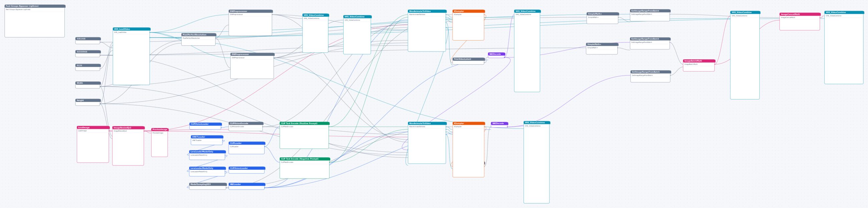The width and height of the screenshot is (868, 208).
Task: Select the VAELoader node header
Action: 247,184
